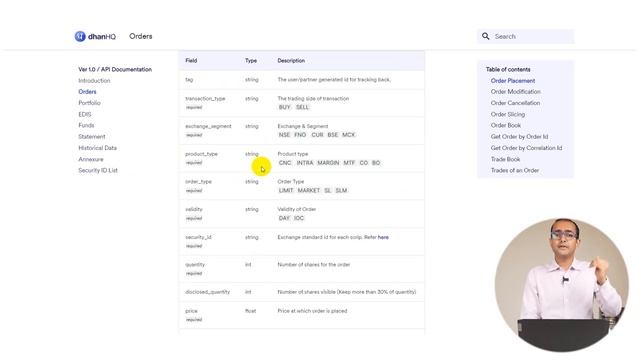This screenshot has width=640, height=360.
Task: Follow the 'here' link for security_id
Action: click(x=383, y=237)
